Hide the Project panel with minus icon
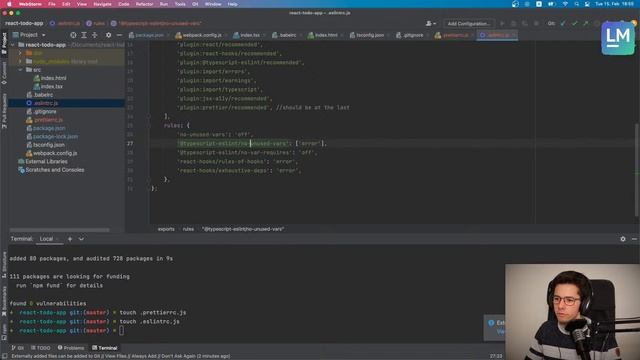 pyautogui.click(x=119, y=35)
